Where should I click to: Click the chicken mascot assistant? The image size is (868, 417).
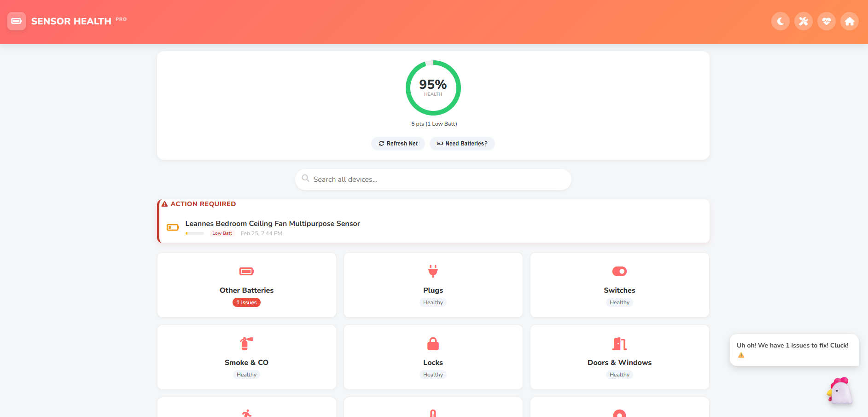[x=840, y=391]
